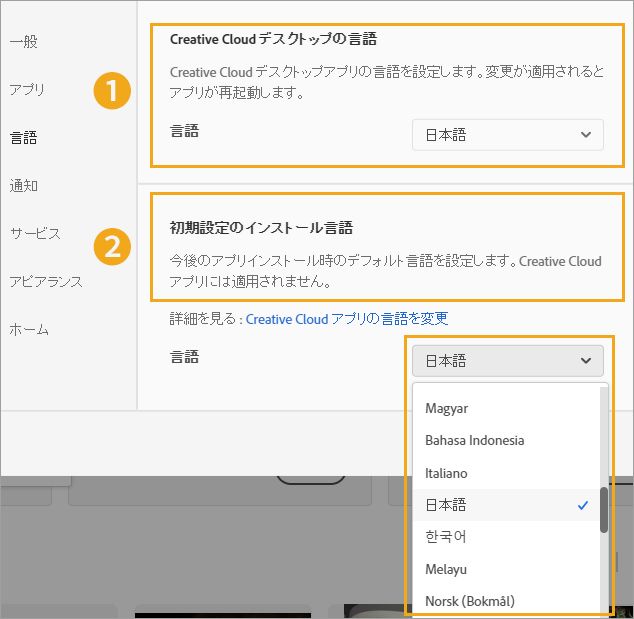Image resolution: width=634 pixels, height=619 pixels.
Task: Open the ホーム preferences tab
Action: (29, 330)
